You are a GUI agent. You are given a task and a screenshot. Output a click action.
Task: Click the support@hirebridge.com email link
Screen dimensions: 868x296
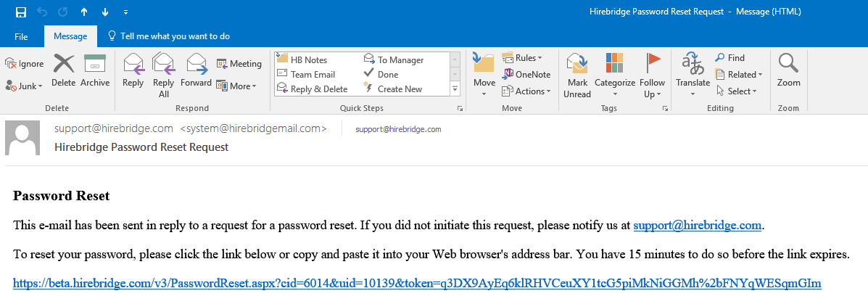[x=697, y=226]
